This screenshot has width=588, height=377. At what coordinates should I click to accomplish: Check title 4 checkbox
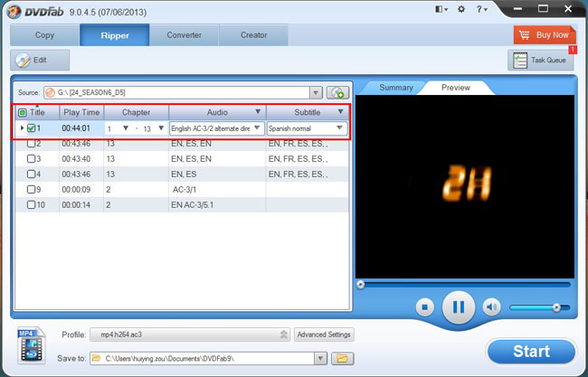(32, 174)
